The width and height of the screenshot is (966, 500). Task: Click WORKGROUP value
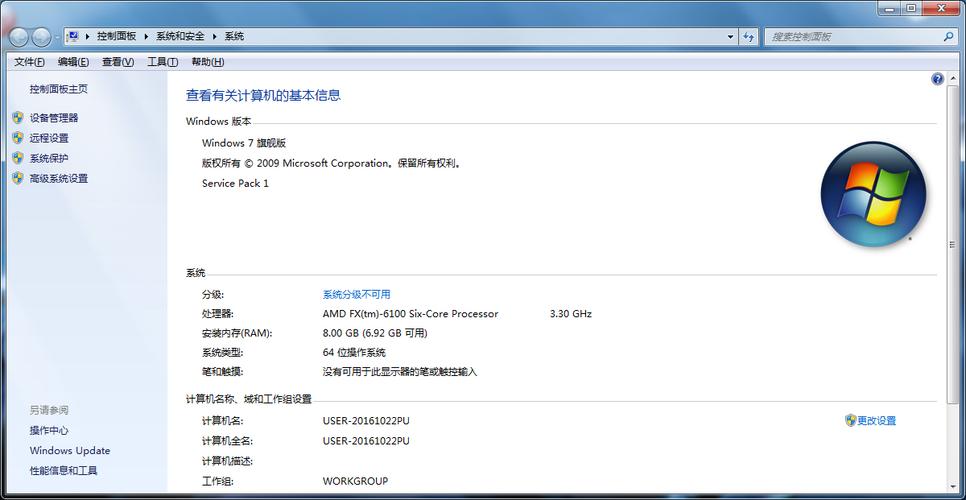(355, 481)
